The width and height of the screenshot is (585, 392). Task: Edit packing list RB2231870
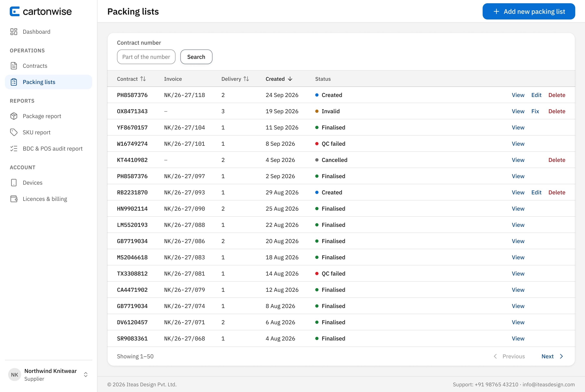click(536, 193)
